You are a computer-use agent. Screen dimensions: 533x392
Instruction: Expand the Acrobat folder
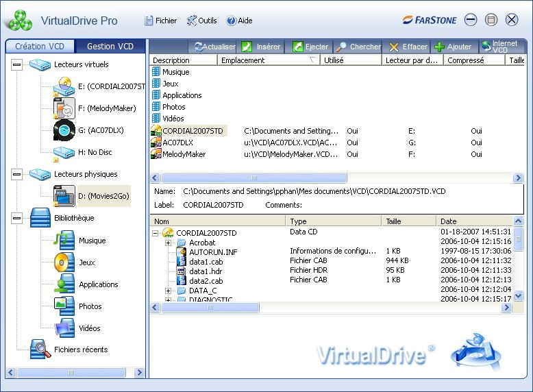coord(168,243)
